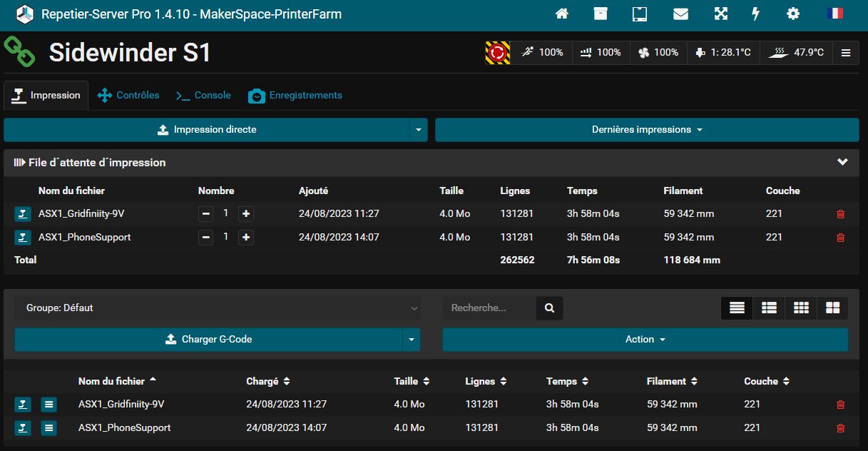868x451 pixels.
Task: Increase the copy count for ASX1_Gridfiniity-9V
Action: click(246, 214)
